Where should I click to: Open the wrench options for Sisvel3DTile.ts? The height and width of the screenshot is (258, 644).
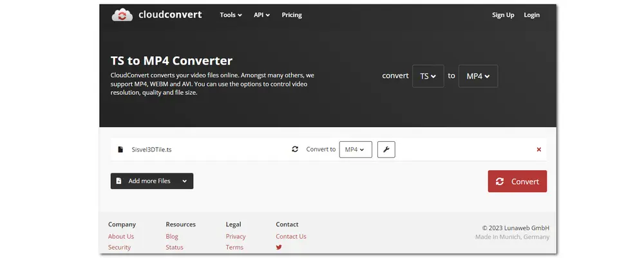point(386,150)
